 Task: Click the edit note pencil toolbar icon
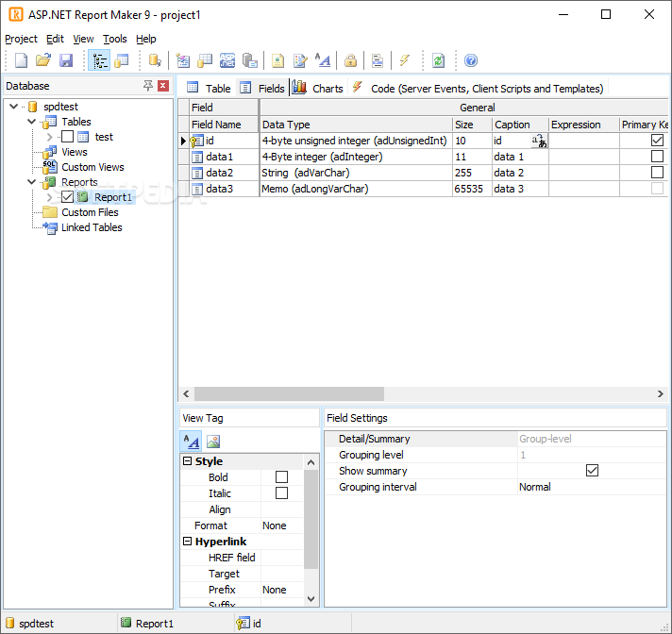[300, 60]
